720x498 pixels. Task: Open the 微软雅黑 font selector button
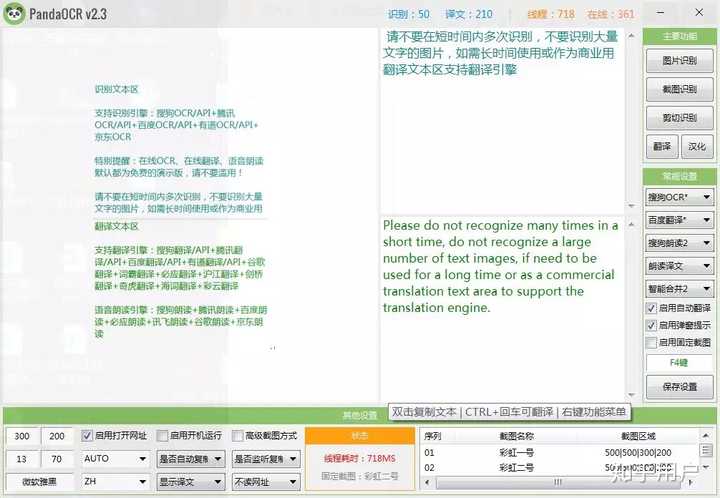[x=39, y=482]
